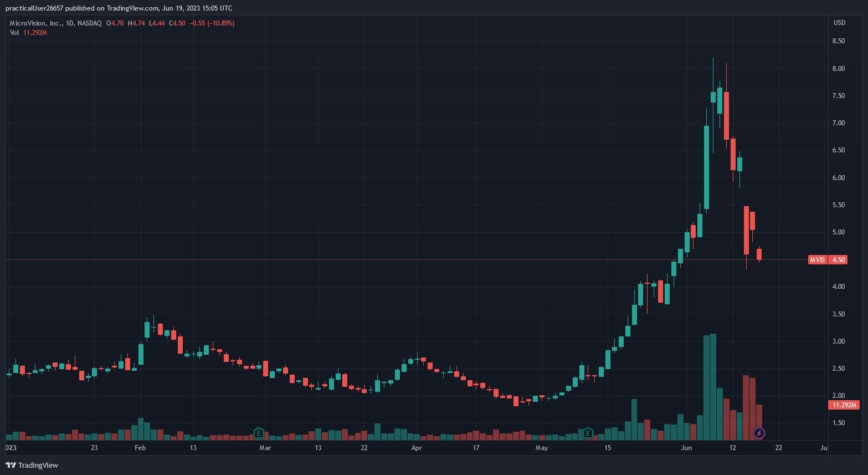Open the purple lightning bolt event icon
The image size is (868, 475).
click(759, 433)
